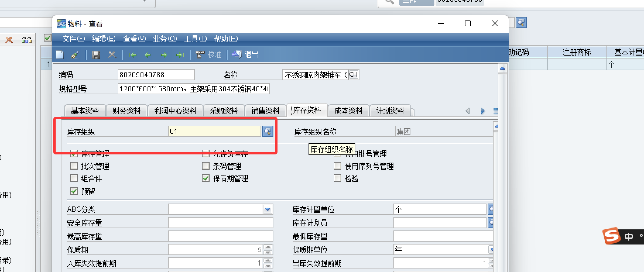
Task: Click the 规格型号 field starting 1200*600*1580mm
Action: [x=193, y=89]
